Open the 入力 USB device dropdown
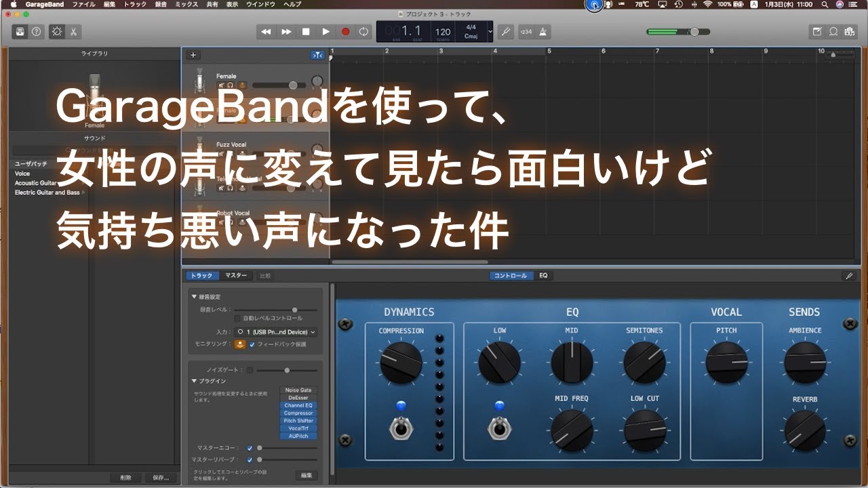Viewport: 868px width, 488px height. [x=275, y=332]
